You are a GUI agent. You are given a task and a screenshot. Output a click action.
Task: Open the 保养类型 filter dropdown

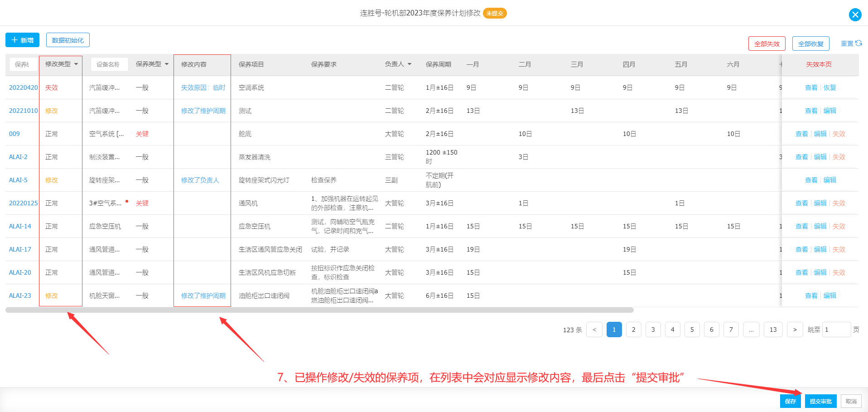click(167, 64)
